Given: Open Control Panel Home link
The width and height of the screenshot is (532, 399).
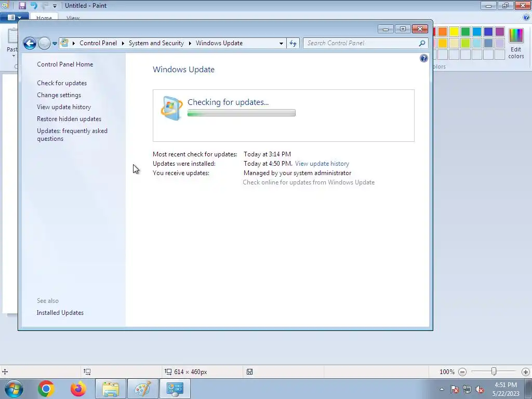Looking at the screenshot, I should point(65,64).
